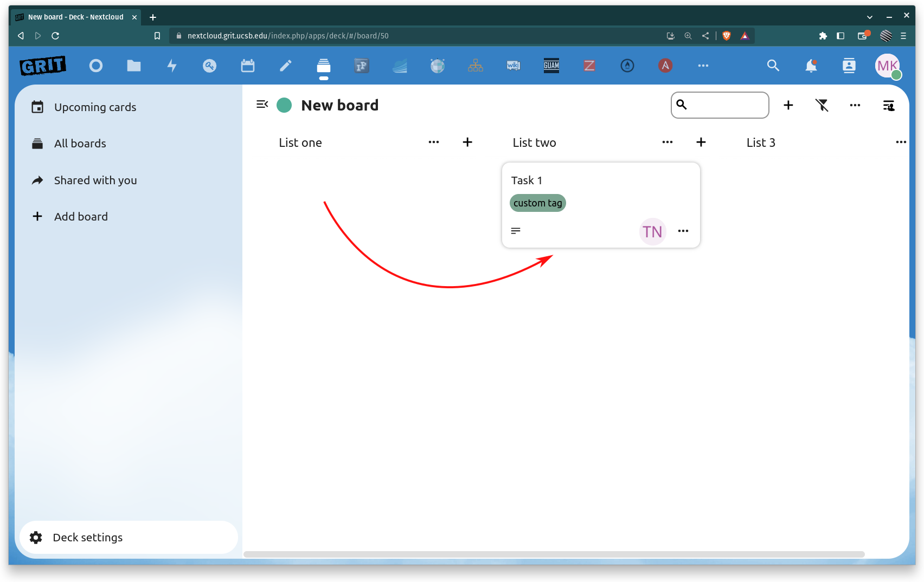Reload the page in browser

click(x=55, y=36)
